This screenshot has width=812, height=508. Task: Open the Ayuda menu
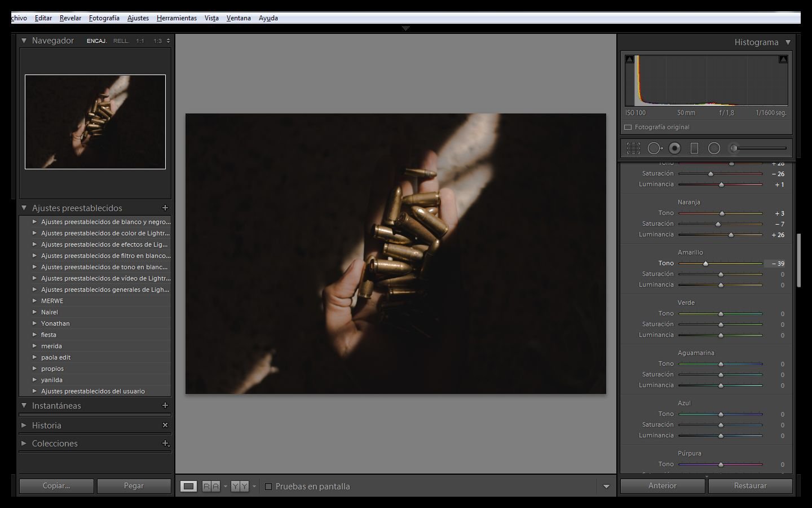click(x=268, y=18)
